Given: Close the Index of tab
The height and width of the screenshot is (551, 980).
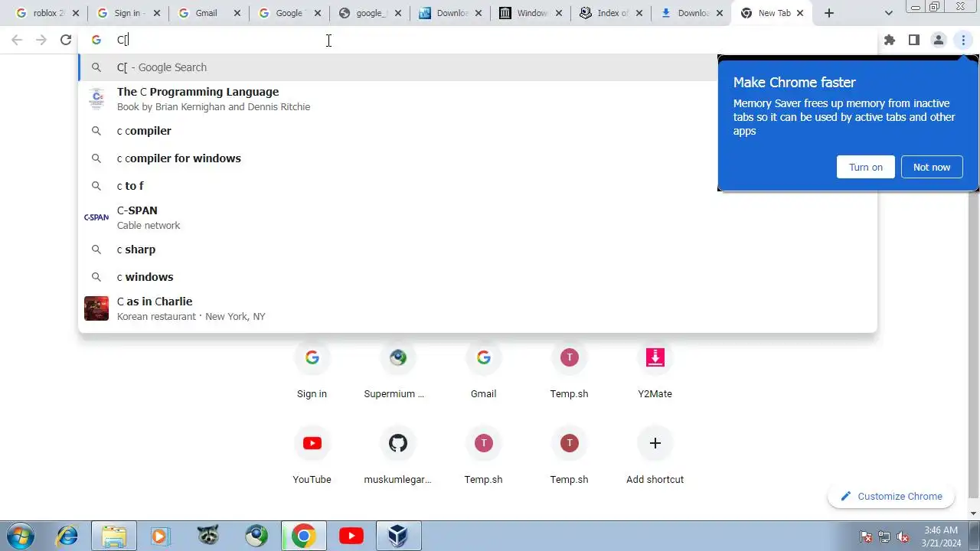Looking at the screenshot, I should coord(639,13).
